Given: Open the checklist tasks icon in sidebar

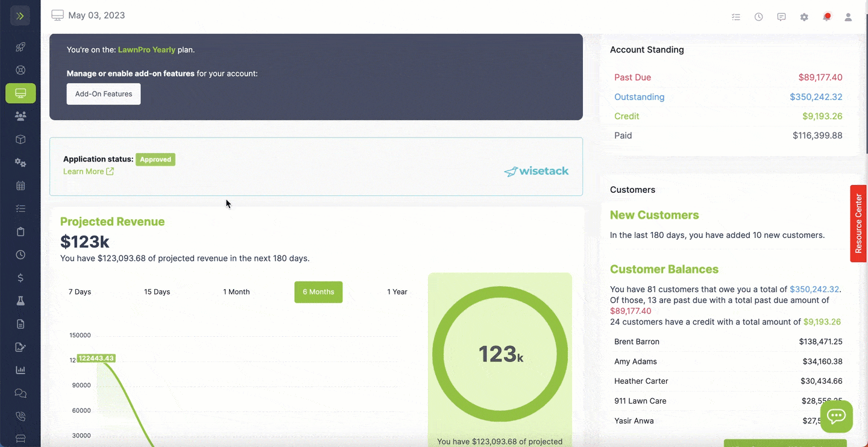Looking at the screenshot, I should 20,208.
